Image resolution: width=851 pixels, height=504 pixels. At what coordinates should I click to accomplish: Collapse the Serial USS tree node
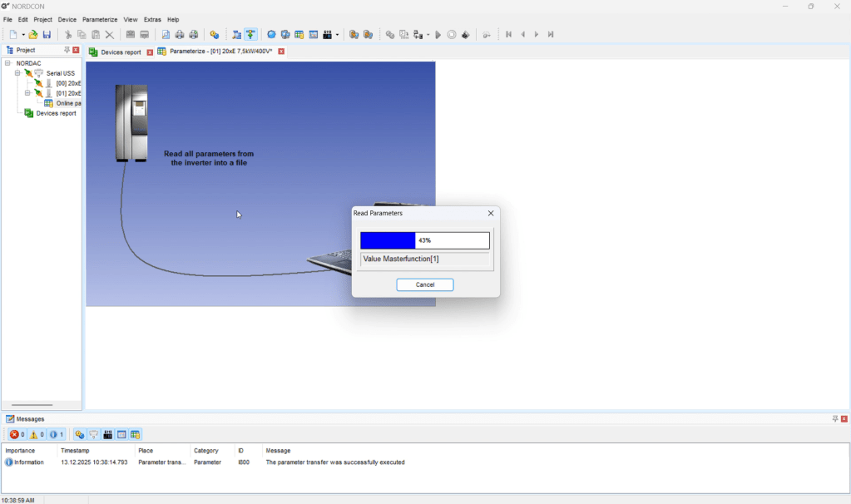click(17, 73)
